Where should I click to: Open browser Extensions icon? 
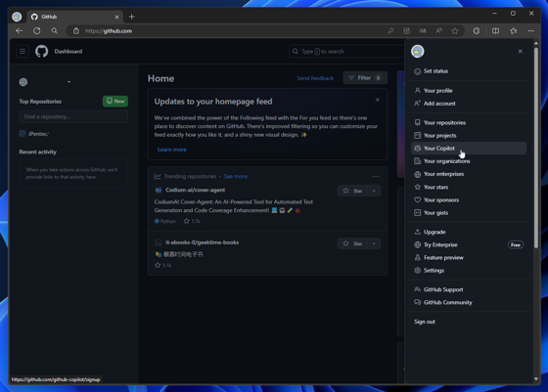(x=477, y=31)
